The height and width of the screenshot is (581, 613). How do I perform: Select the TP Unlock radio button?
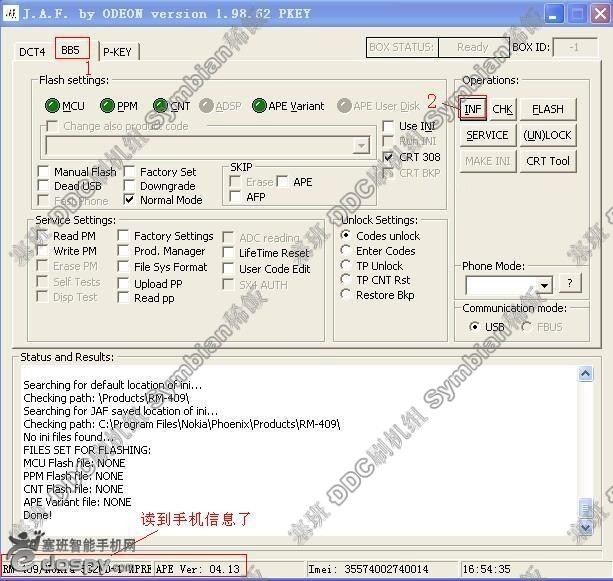[345, 265]
